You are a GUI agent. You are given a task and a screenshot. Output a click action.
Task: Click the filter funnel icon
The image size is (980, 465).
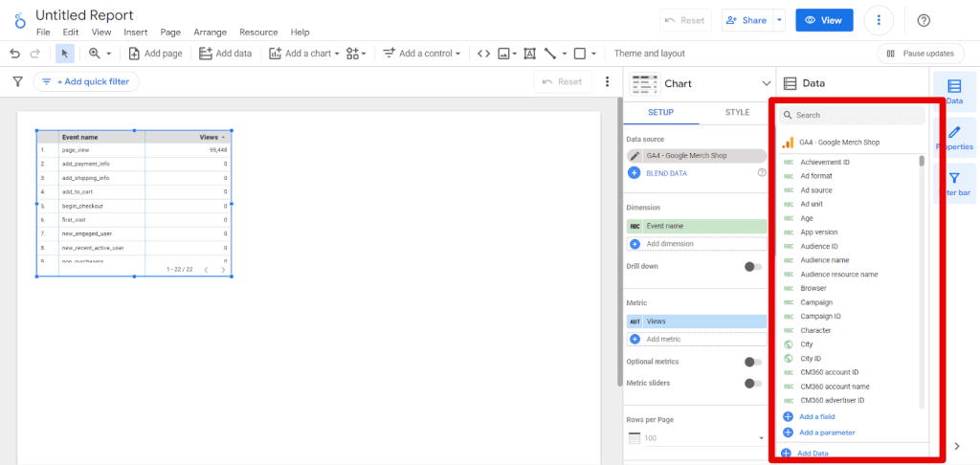click(17, 81)
